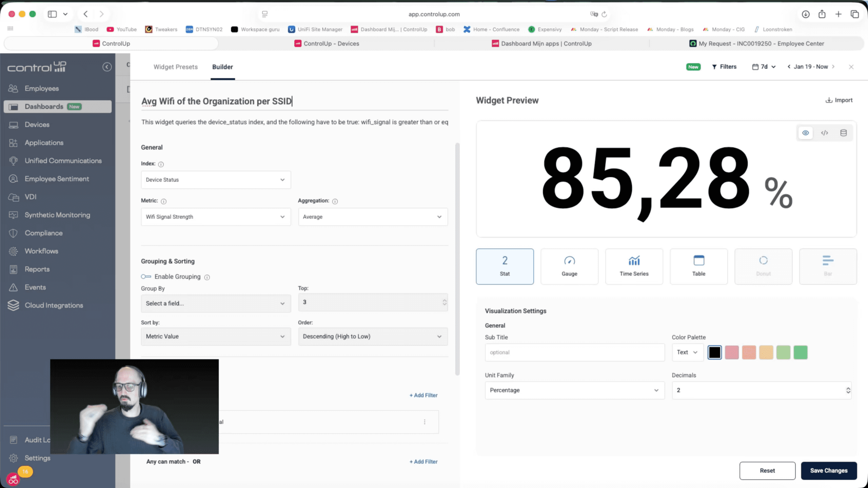Click the Save Changes button
The height and width of the screenshot is (488, 868).
click(829, 471)
